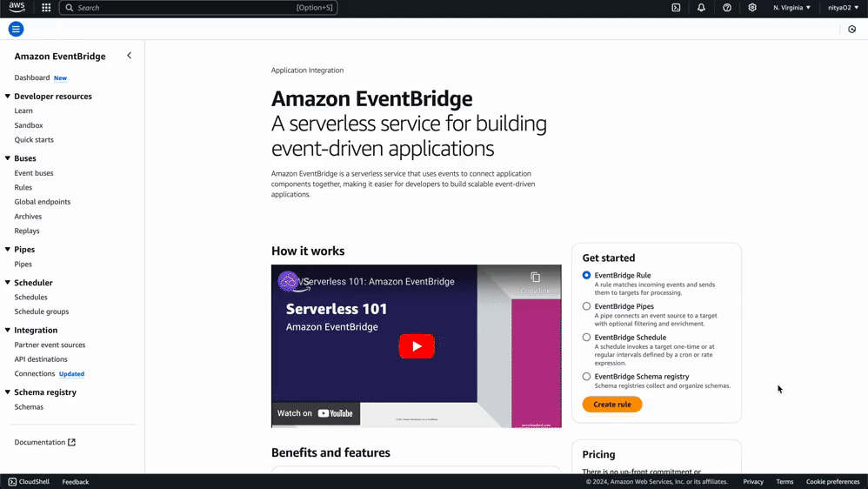This screenshot has width=868, height=489.
Task: Click the clock icon at top right
Action: click(x=852, y=30)
